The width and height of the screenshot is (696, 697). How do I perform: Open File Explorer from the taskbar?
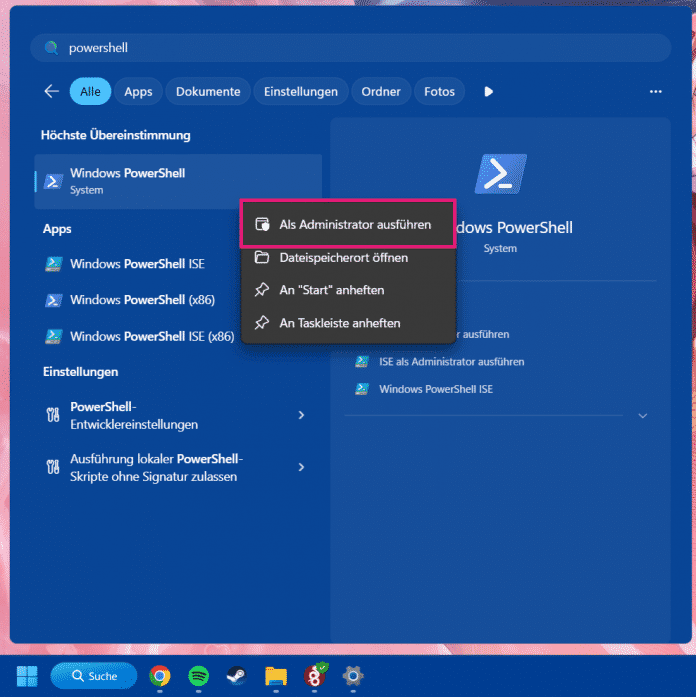coord(276,676)
